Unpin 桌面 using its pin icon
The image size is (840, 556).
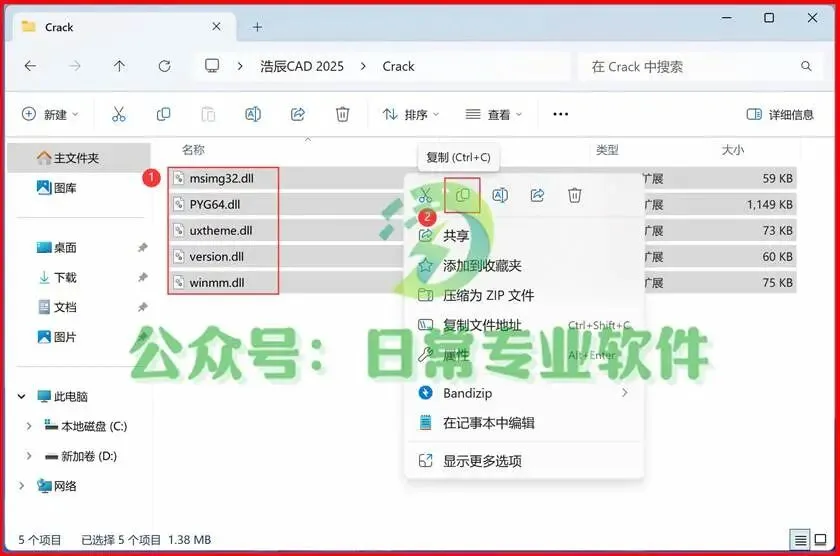point(142,247)
